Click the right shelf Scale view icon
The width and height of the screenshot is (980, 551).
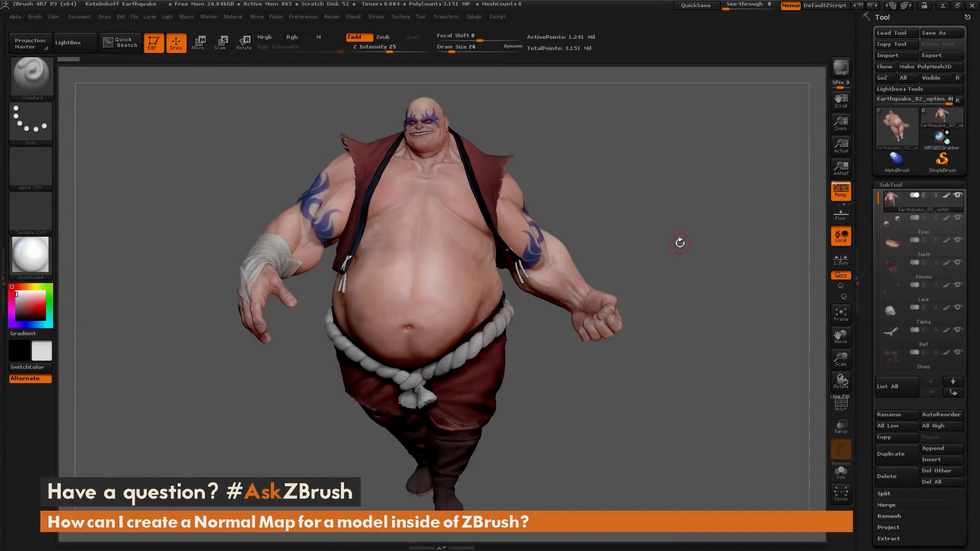pos(841,359)
